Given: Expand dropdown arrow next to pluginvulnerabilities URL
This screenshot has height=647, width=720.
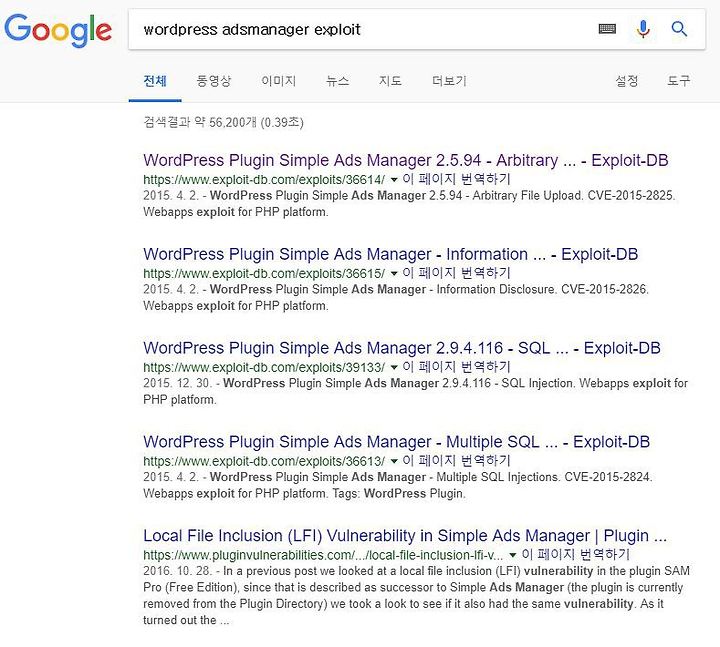Looking at the screenshot, I should point(513,555).
